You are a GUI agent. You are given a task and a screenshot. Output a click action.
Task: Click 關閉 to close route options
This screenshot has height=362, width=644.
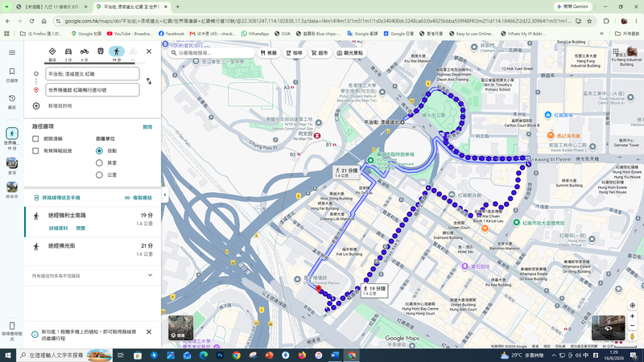(147, 127)
